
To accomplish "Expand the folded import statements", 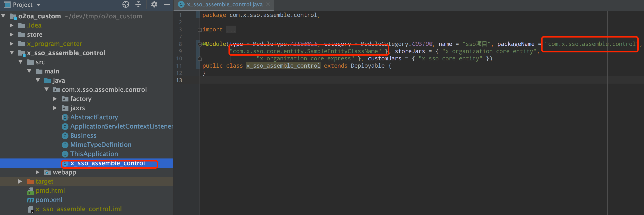I will [x=200, y=30].
